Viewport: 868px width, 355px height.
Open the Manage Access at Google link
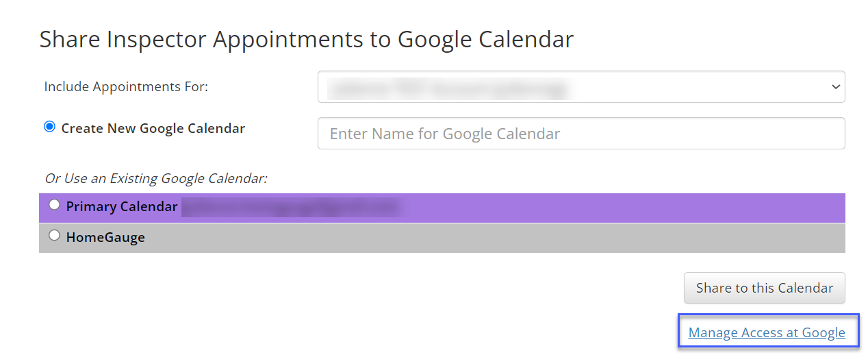[767, 333]
